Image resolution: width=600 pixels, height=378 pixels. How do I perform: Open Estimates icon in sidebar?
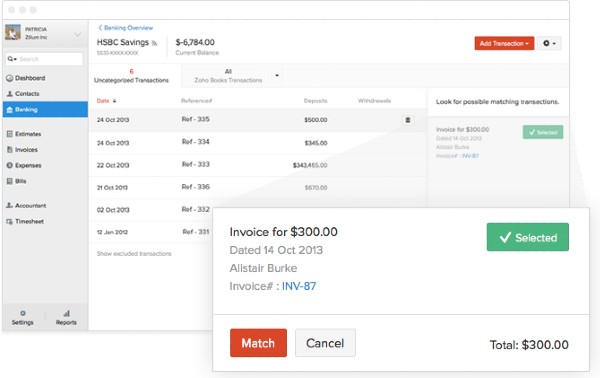pyautogui.click(x=10, y=134)
